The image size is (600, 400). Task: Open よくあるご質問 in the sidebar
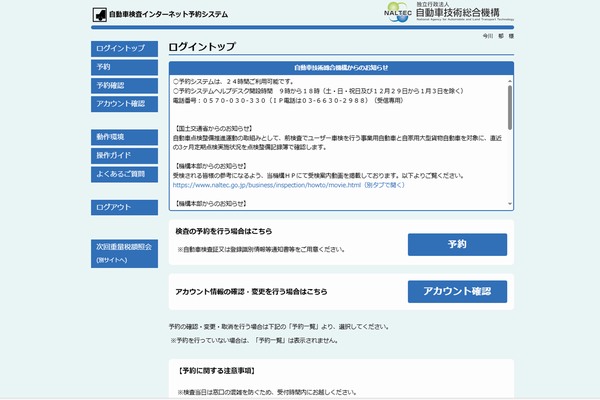coord(124,174)
